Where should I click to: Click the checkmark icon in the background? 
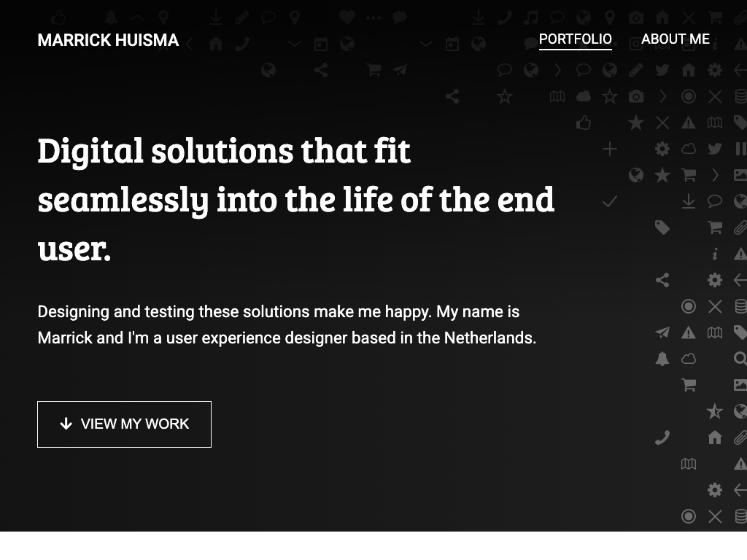point(610,201)
